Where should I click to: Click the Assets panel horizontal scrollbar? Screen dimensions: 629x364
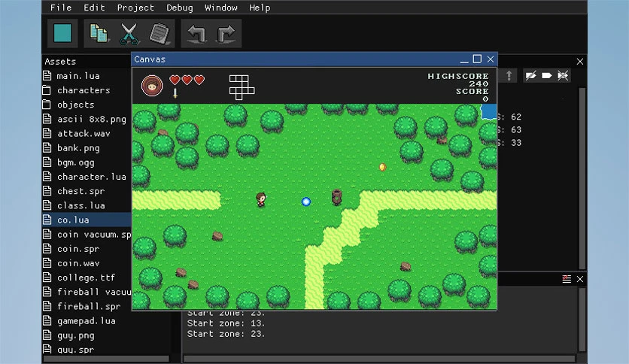(106, 359)
